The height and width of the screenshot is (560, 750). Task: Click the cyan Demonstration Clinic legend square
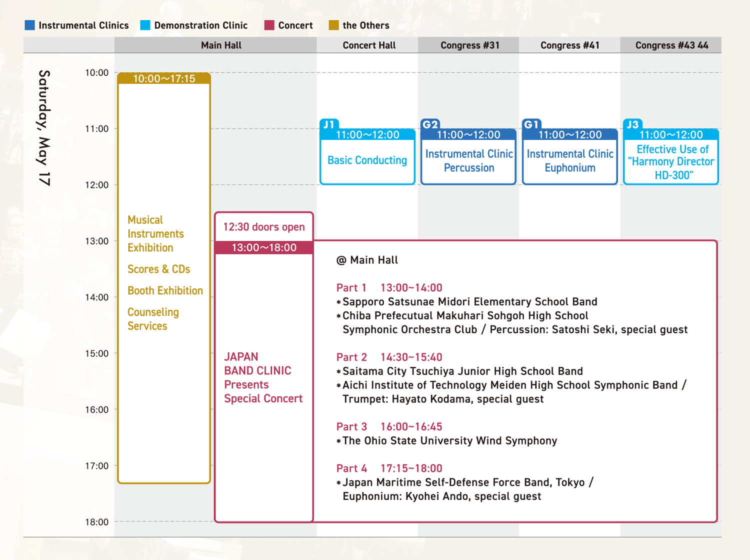(145, 25)
